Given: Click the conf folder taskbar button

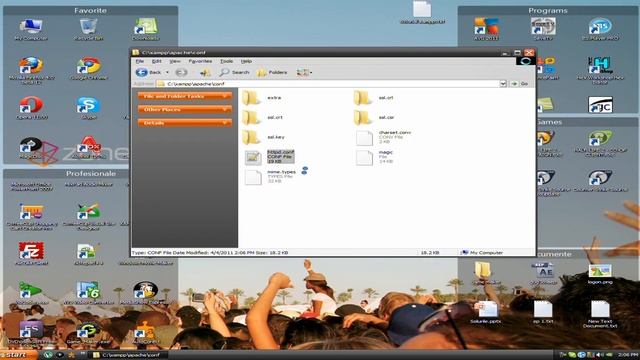Looking at the screenshot, I should (x=127, y=355).
